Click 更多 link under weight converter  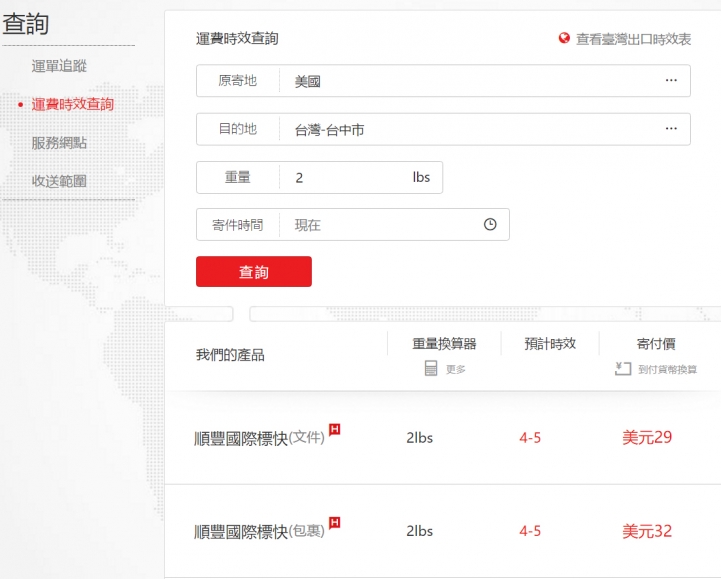pyautogui.click(x=456, y=369)
